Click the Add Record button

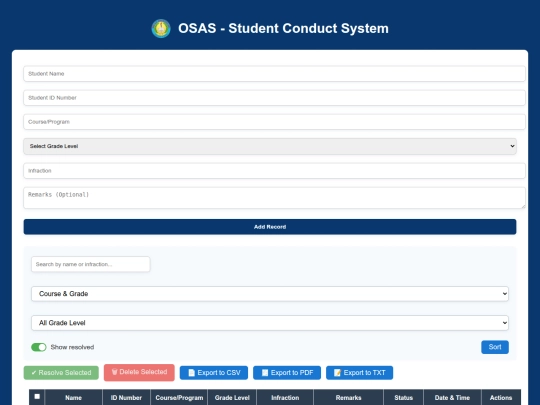coord(270,227)
